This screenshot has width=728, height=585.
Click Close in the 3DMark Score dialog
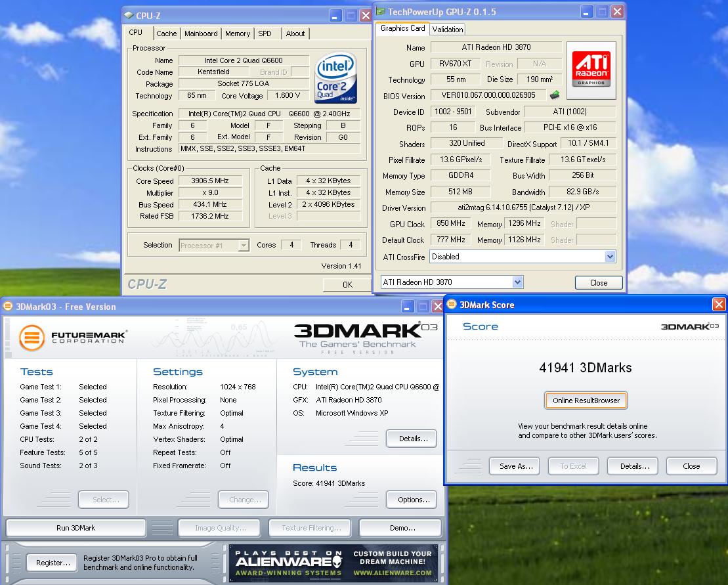691,466
